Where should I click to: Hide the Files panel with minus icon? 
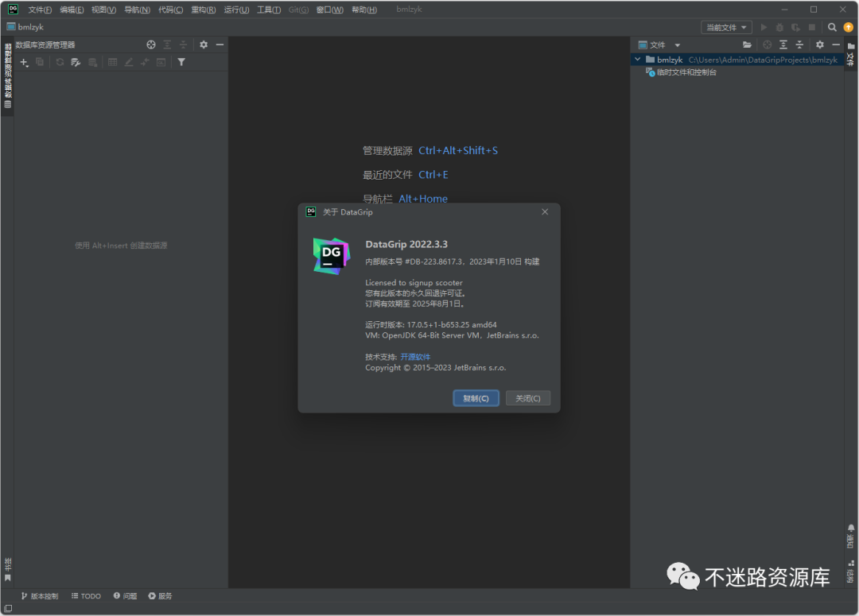pos(836,45)
